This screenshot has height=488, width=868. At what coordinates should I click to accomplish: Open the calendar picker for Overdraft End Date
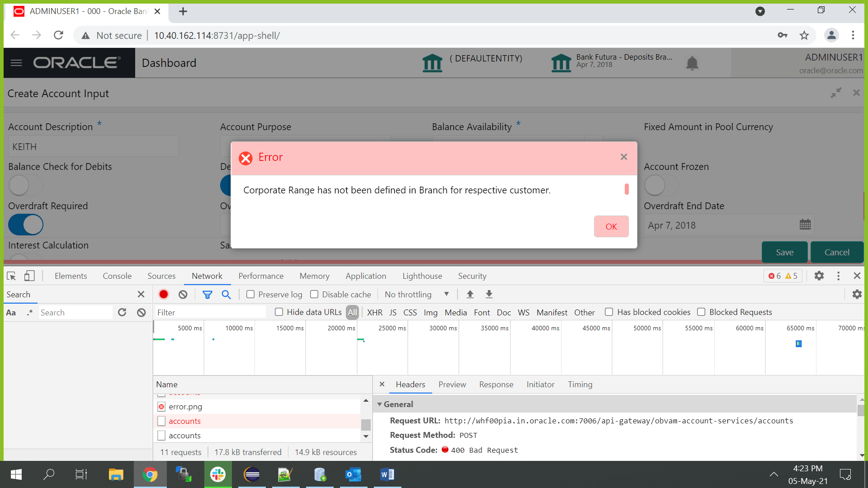pos(805,225)
